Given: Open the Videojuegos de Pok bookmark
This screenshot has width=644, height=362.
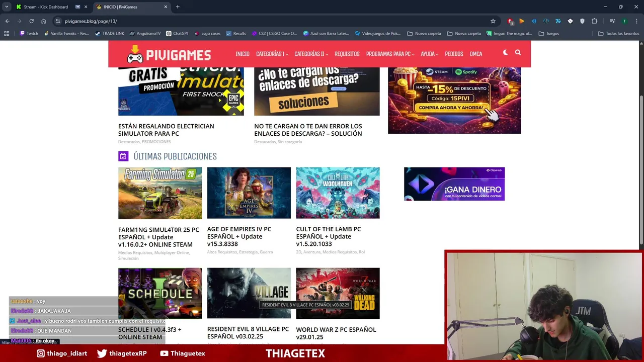Looking at the screenshot, I should [377, 34].
